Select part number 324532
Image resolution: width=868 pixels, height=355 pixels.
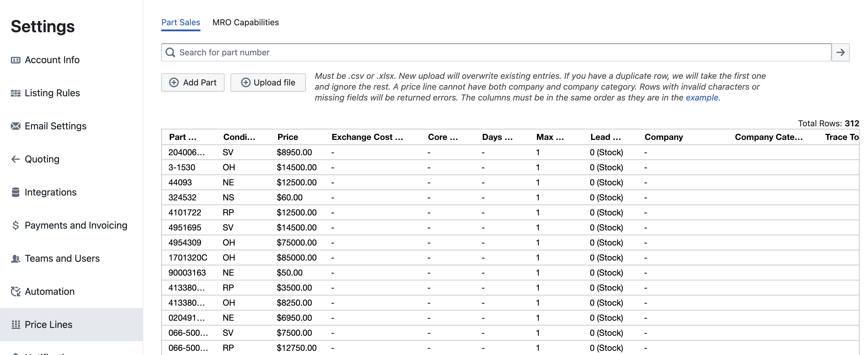point(182,197)
